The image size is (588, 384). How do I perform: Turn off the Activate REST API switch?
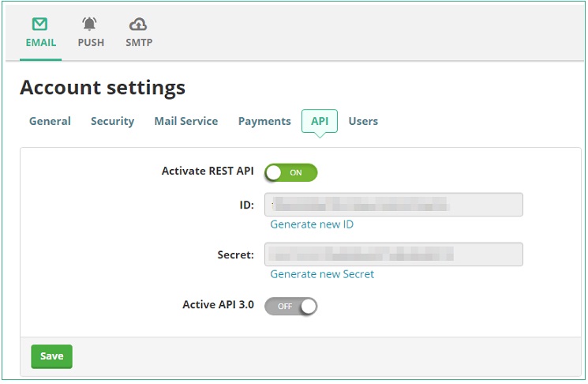click(290, 172)
